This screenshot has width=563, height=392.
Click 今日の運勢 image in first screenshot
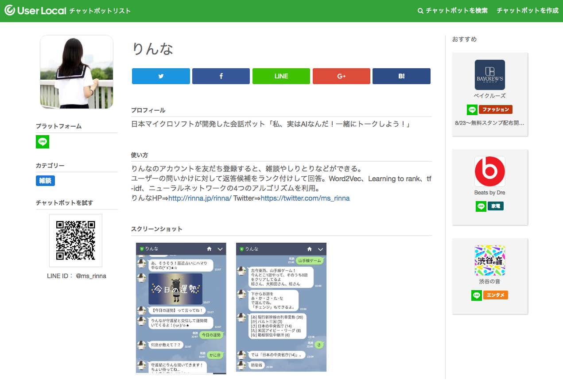tap(175, 289)
